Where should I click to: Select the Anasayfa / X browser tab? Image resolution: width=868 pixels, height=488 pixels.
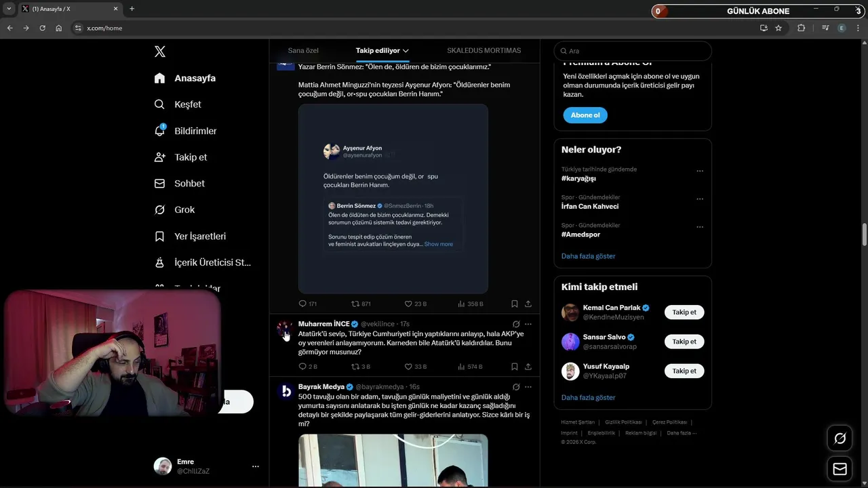pos(70,9)
